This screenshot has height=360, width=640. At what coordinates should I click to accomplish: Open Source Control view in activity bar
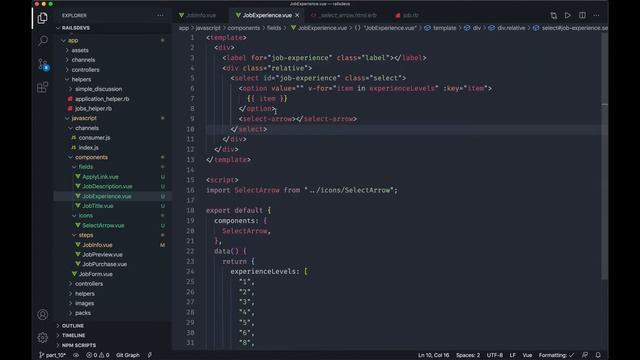tap(43, 64)
